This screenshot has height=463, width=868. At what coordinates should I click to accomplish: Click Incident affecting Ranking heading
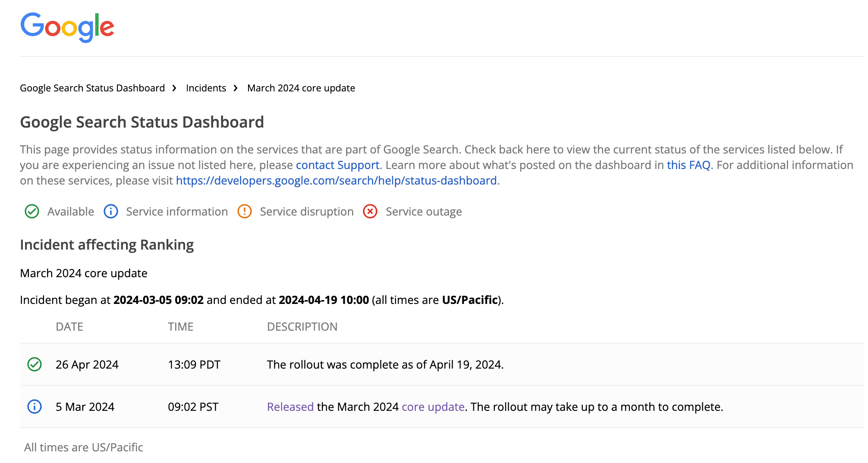pos(107,244)
